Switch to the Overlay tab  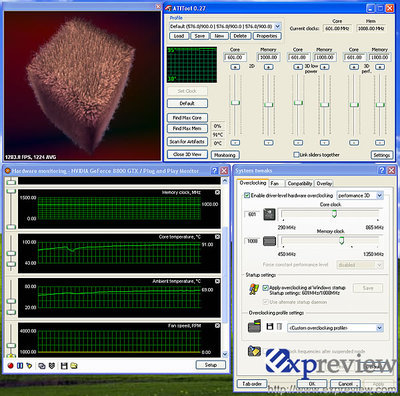point(324,183)
